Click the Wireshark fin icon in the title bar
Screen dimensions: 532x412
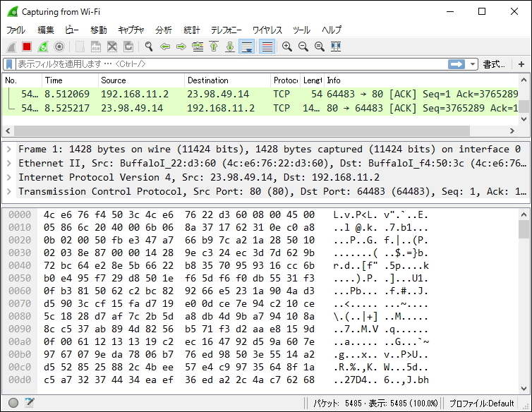12,12
